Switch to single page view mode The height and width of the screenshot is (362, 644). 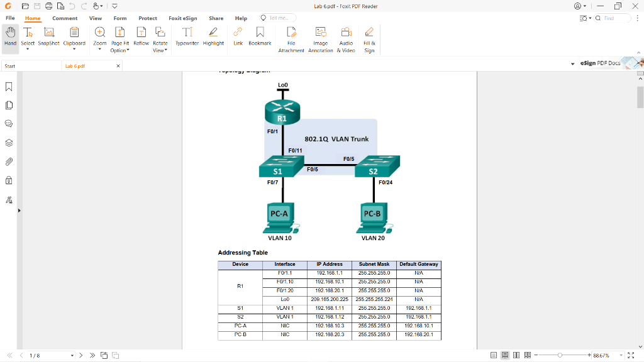[x=494, y=355]
